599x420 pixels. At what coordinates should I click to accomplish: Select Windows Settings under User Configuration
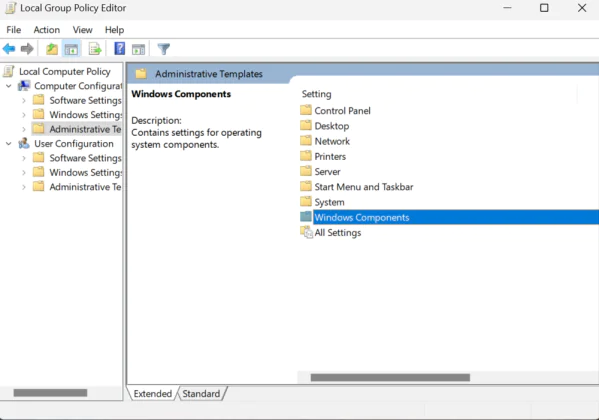[85, 173]
